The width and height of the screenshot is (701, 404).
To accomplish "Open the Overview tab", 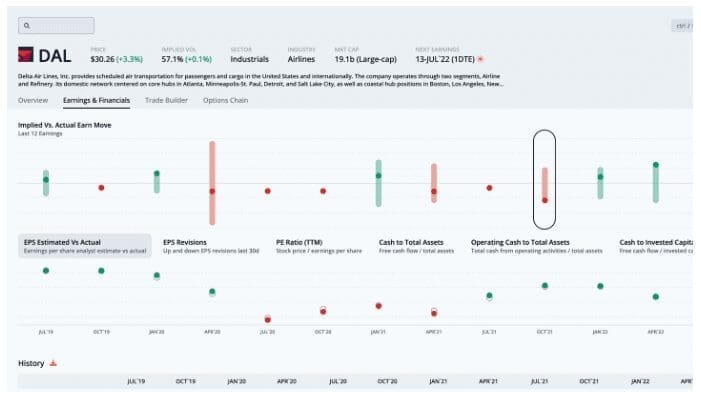I will (33, 101).
